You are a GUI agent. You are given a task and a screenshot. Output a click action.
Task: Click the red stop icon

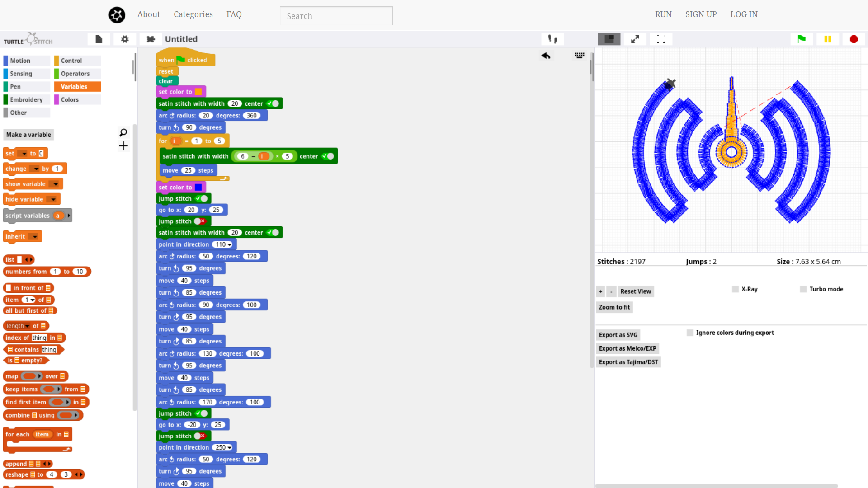pyautogui.click(x=854, y=39)
